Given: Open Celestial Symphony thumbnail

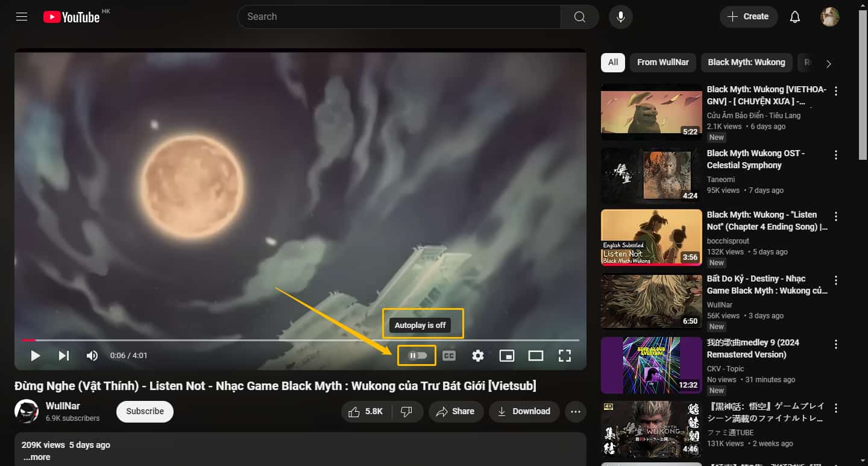Looking at the screenshot, I should [652, 176].
